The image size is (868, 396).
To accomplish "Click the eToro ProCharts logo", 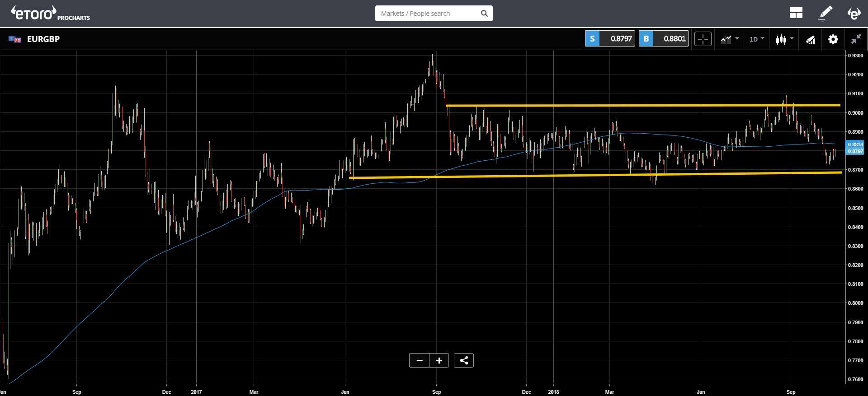I will [50, 13].
